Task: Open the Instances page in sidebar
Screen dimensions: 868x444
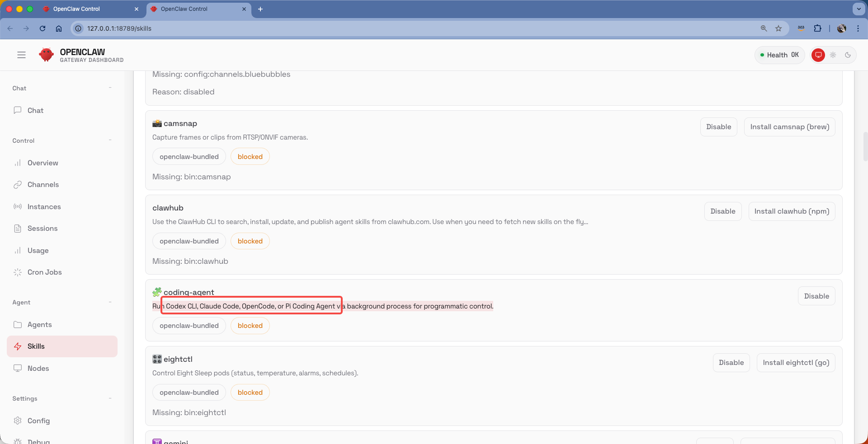Action: point(44,207)
